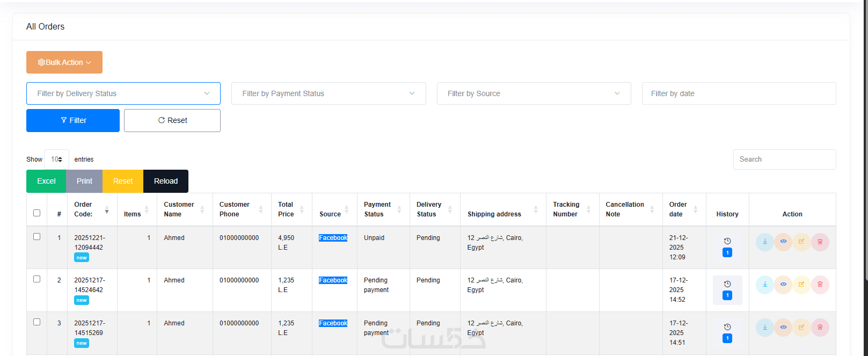Select checkbox for order row 1

pyautogui.click(x=37, y=237)
